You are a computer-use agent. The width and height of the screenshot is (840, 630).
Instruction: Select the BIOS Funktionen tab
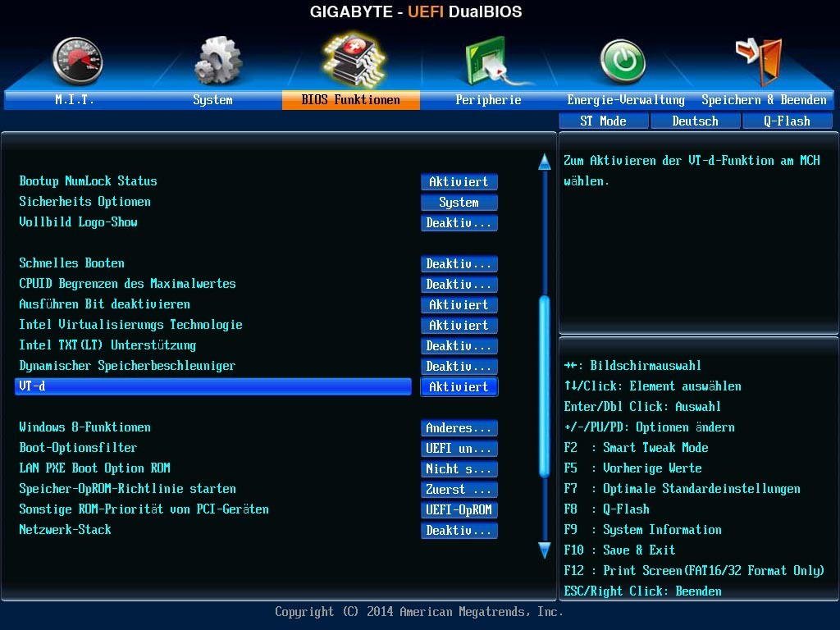tap(351, 99)
